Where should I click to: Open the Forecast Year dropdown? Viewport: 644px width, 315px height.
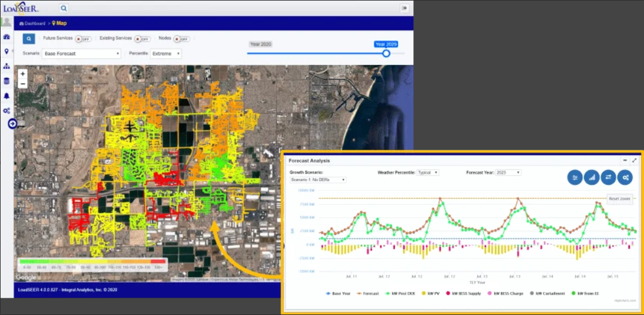[508, 173]
